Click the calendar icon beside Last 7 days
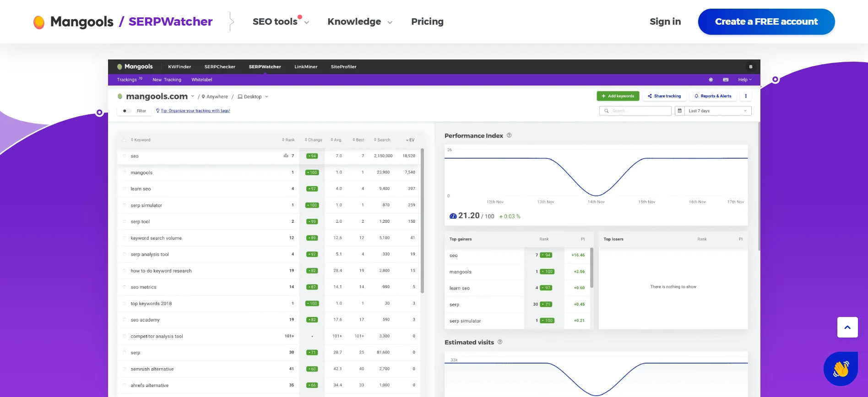The image size is (868, 397). pos(680,111)
